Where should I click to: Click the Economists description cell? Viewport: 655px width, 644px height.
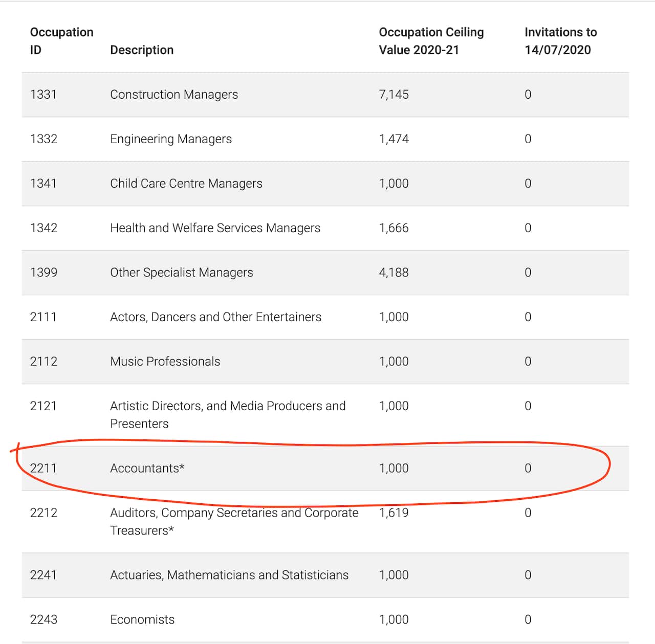[x=142, y=619]
